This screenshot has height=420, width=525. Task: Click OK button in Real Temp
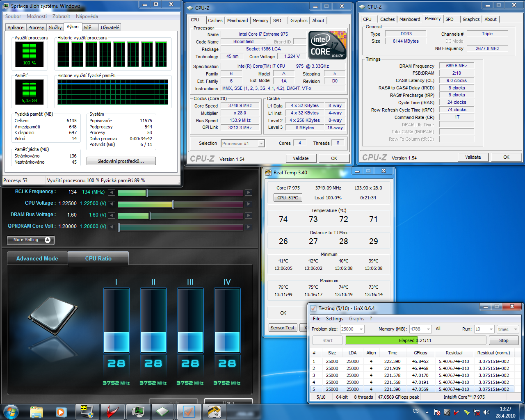(x=283, y=313)
